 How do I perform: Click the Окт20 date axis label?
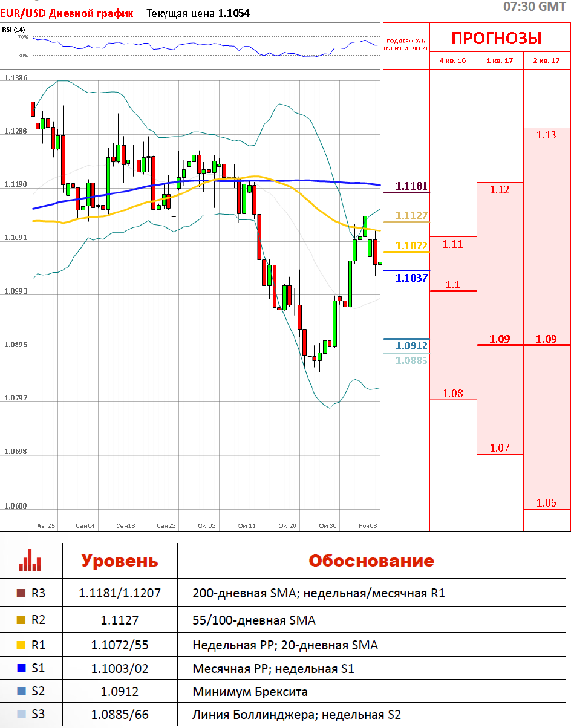click(287, 526)
